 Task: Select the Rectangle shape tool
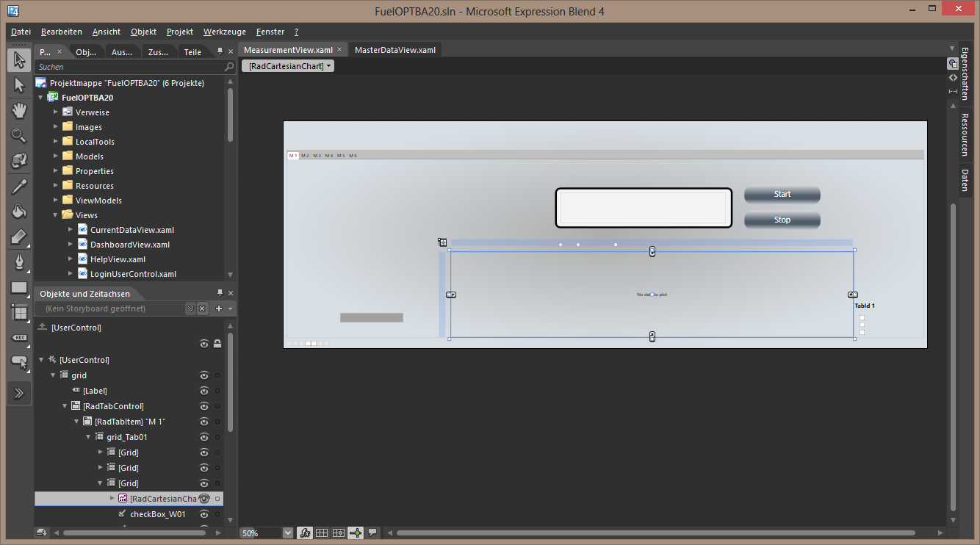pyautogui.click(x=19, y=287)
